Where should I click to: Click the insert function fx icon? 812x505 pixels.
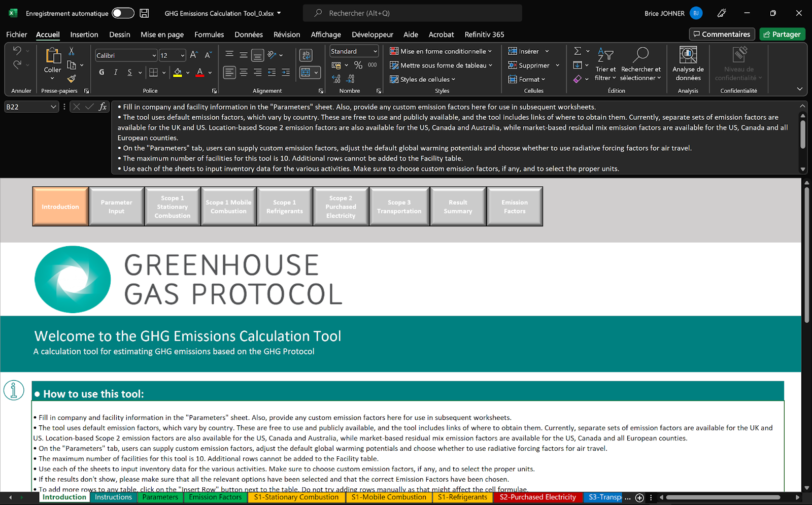103,107
